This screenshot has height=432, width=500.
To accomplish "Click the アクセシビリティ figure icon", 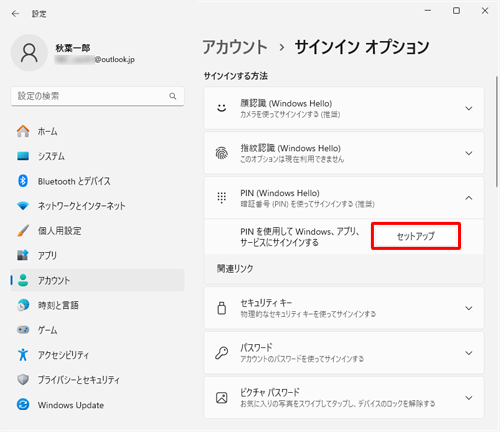I will (23, 355).
